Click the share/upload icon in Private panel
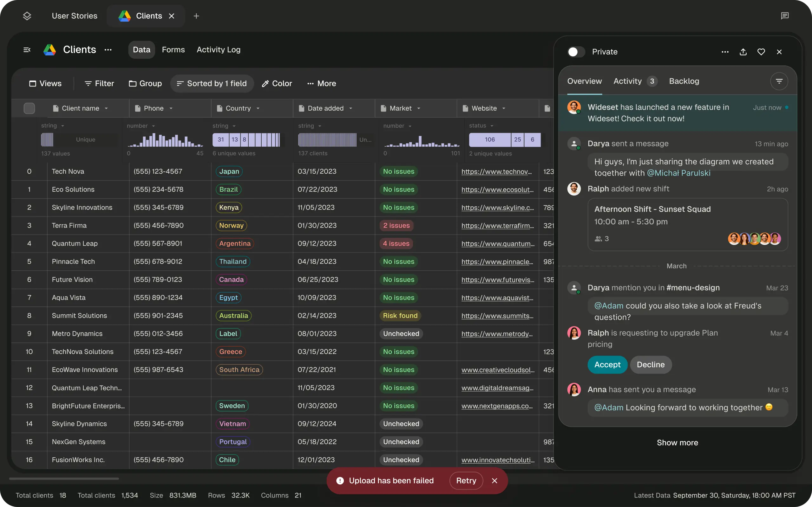This screenshot has height=507, width=812. [x=743, y=52]
